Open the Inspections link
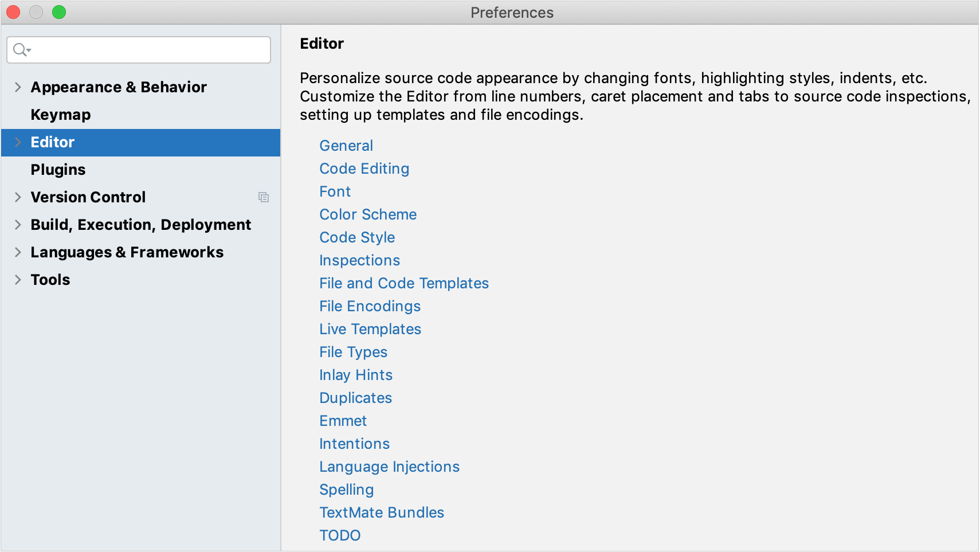Screen dimensions: 980x552 click(359, 260)
